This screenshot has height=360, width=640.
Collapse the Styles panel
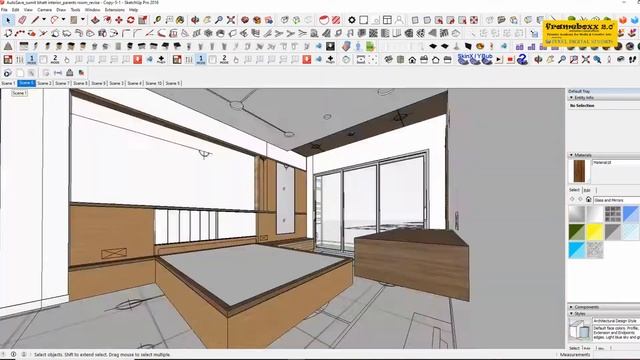(x=571, y=313)
